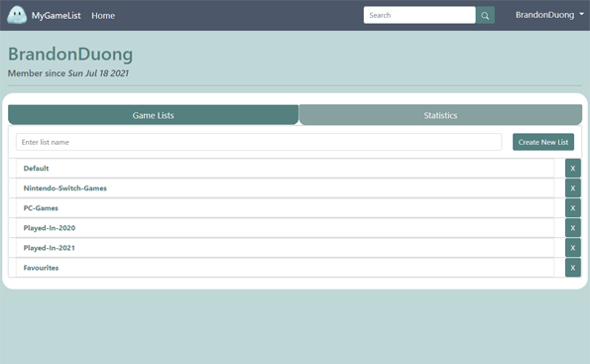590x364 pixels.
Task: Delete Played-In-2021 list via X button
Action: click(573, 248)
